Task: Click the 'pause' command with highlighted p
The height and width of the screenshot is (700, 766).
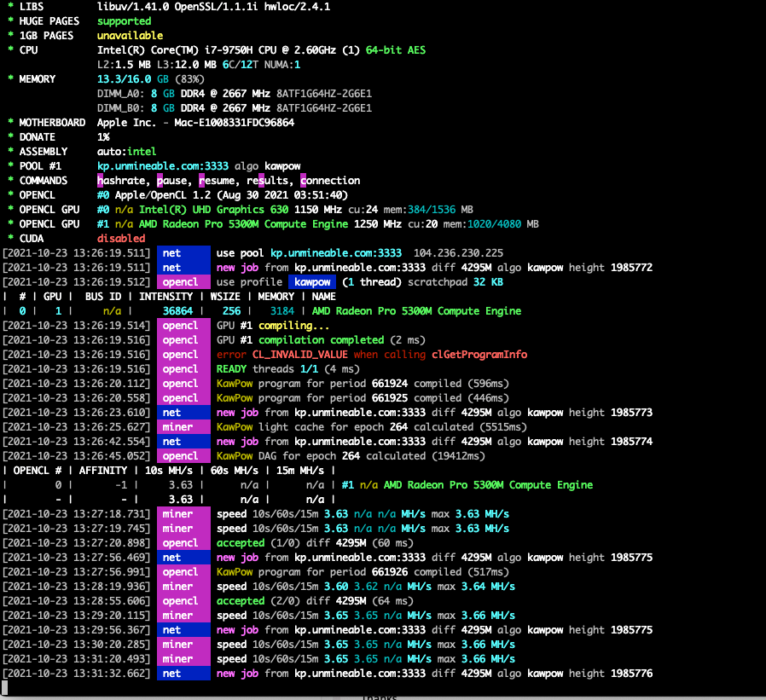Action: click(173, 181)
